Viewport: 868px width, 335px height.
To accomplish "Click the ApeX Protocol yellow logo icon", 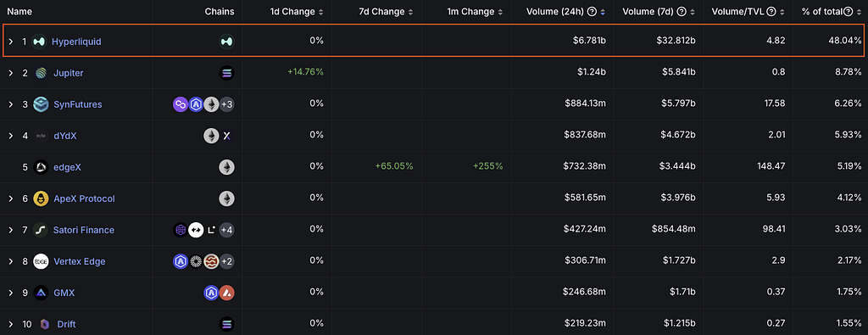I will point(41,198).
